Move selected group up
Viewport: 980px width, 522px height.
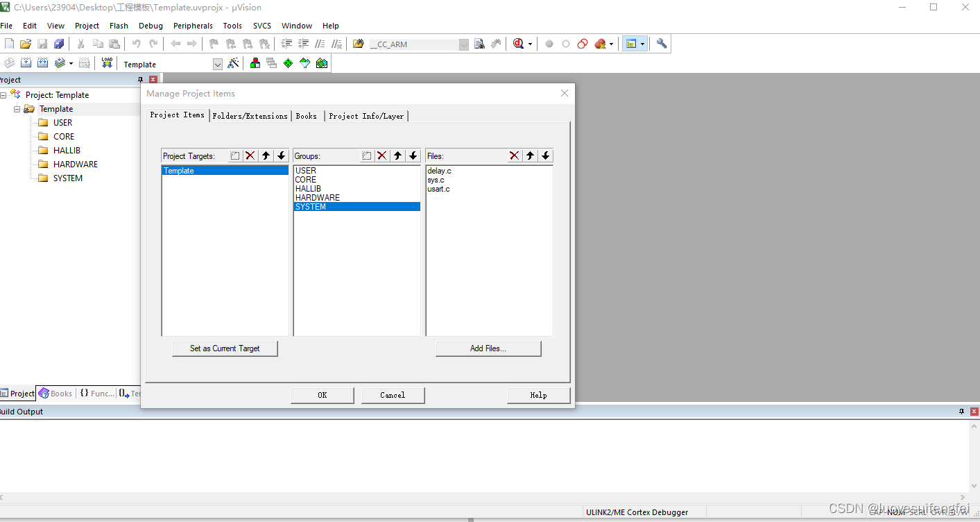397,155
